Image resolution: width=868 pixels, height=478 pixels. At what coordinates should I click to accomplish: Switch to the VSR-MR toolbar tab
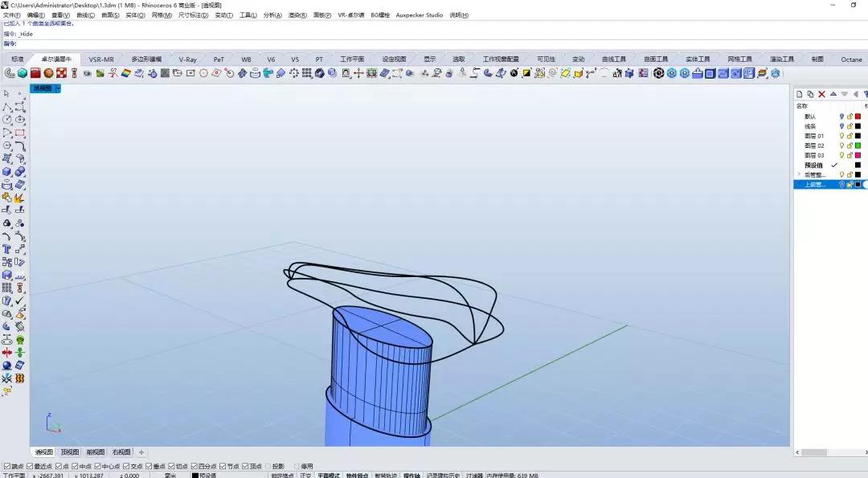(x=101, y=59)
